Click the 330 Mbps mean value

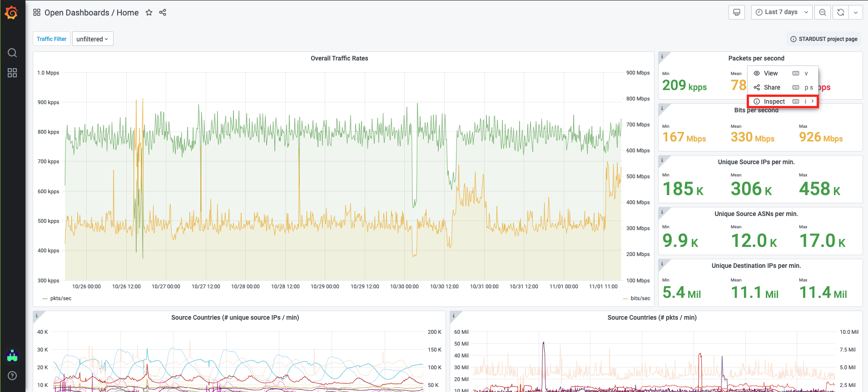coord(753,137)
